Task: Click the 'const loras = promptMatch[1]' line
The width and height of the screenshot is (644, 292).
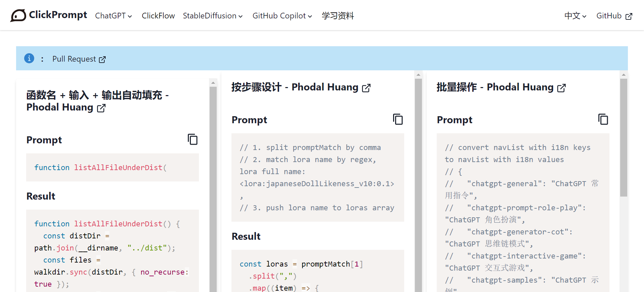Action: pyautogui.click(x=301, y=264)
